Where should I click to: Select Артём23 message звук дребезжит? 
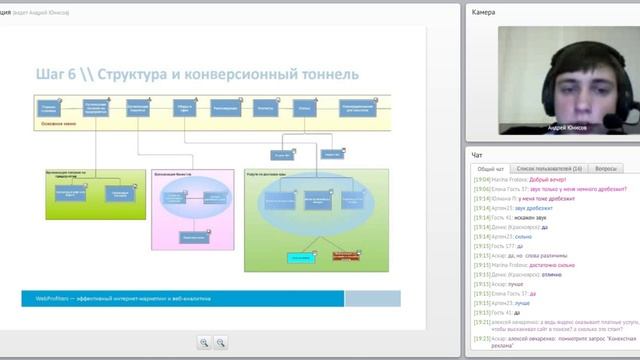513,208
